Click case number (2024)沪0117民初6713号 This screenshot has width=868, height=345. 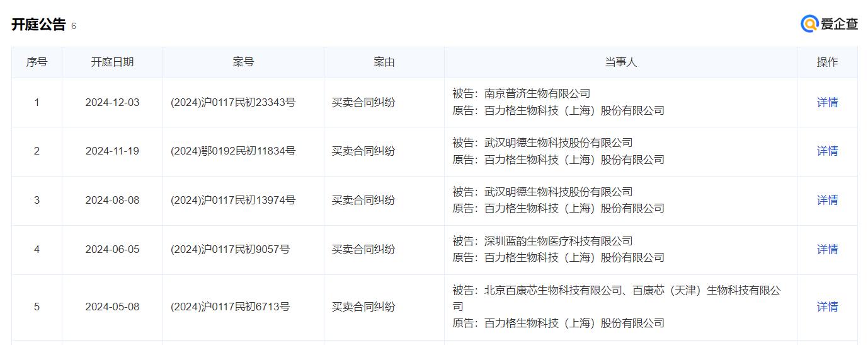pyautogui.click(x=231, y=307)
